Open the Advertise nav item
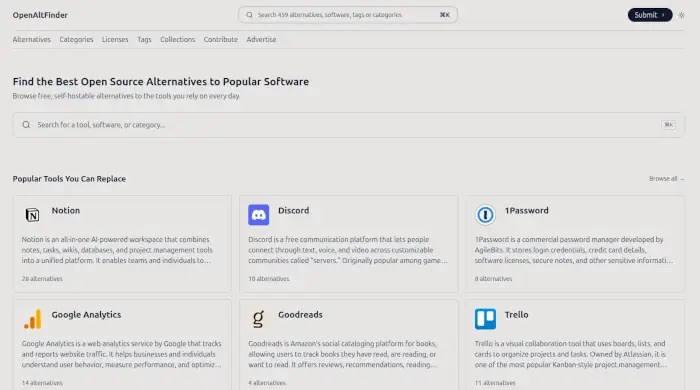Screen dimensions: 700x390 (261, 39)
